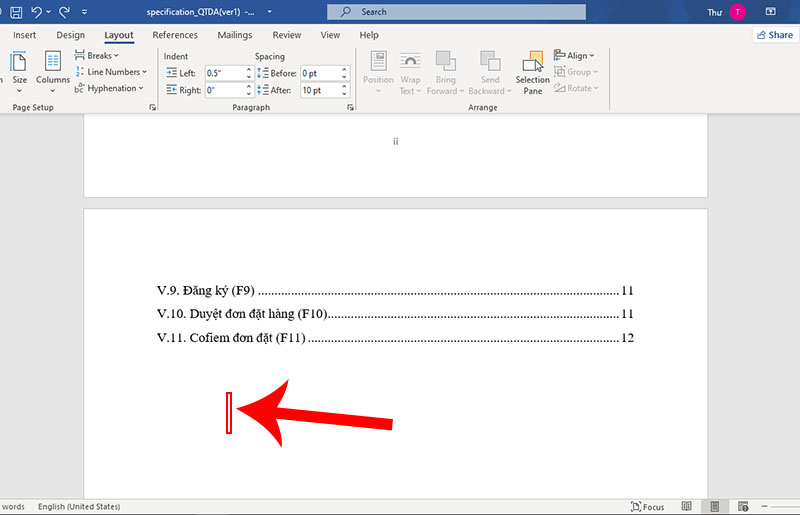Screen dimensions: 800x515
Task: Click the Share button
Action: (x=774, y=35)
